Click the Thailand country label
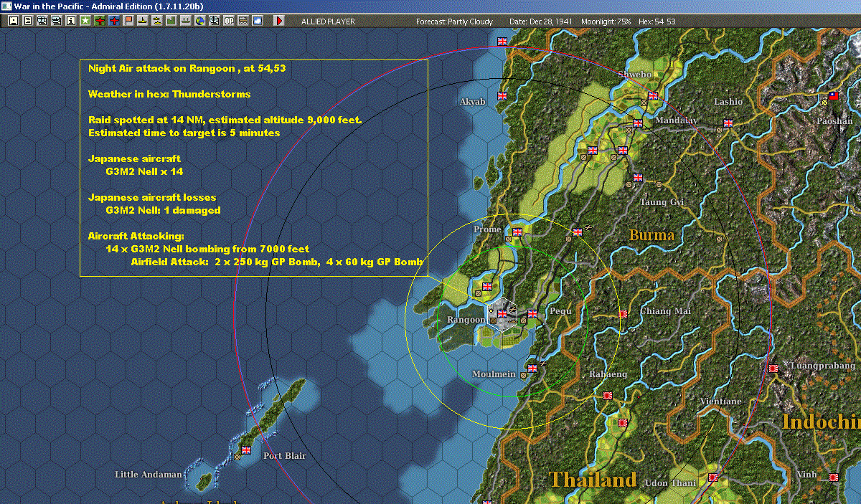 click(x=593, y=480)
